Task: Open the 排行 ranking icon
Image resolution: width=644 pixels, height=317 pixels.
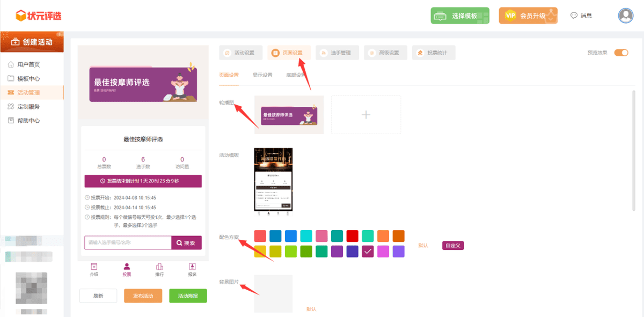Action: tap(159, 267)
